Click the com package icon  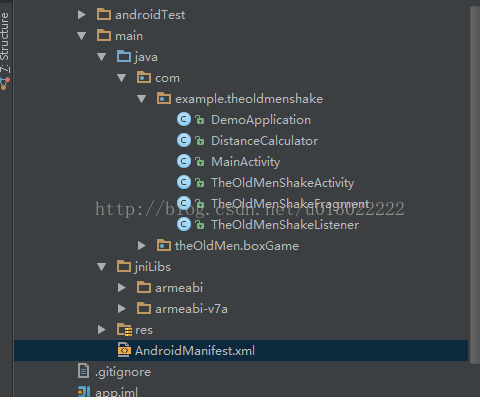point(144,77)
